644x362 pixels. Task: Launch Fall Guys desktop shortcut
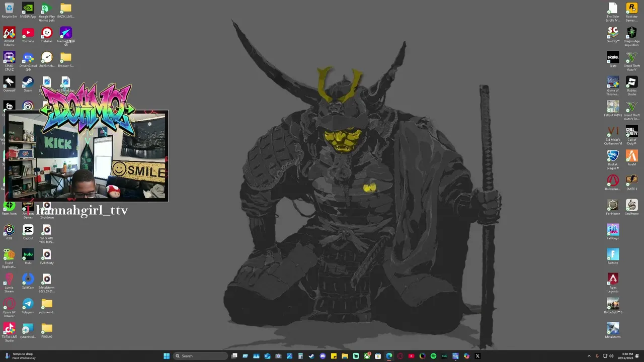[x=613, y=232]
